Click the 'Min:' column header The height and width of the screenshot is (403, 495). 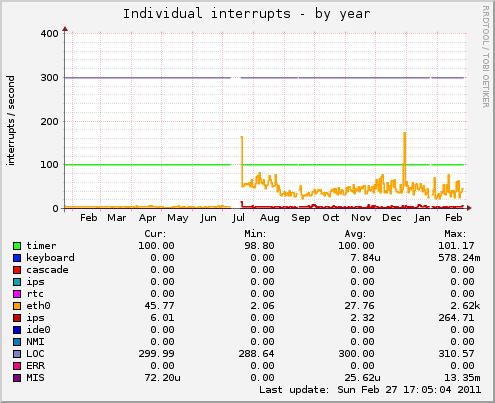pyautogui.click(x=255, y=234)
